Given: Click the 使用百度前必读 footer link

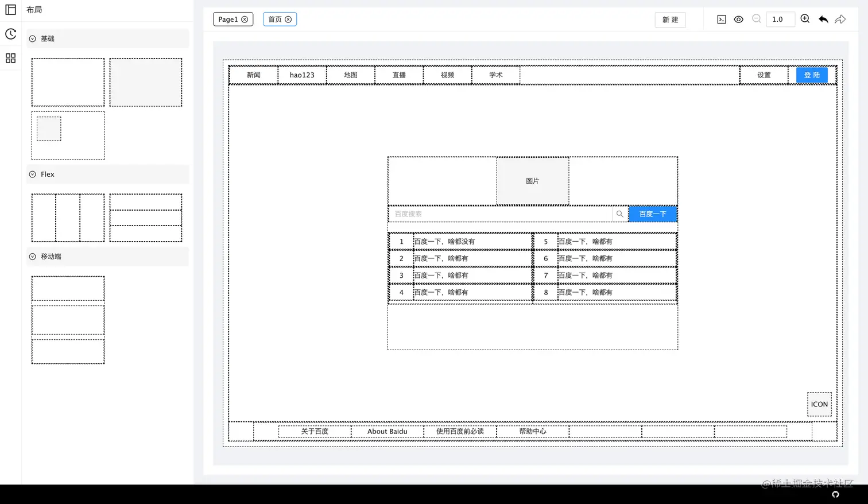Looking at the screenshot, I should pos(460,432).
